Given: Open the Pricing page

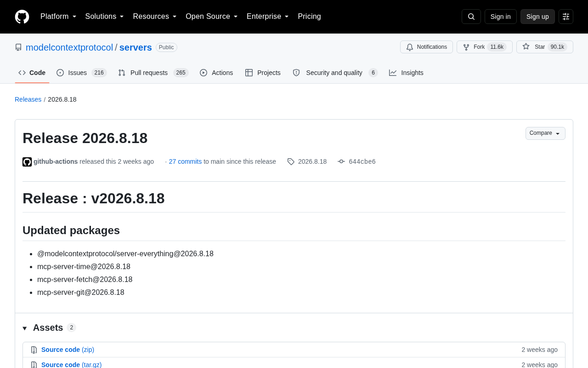Looking at the screenshot, I should click(x=309, y=17).
